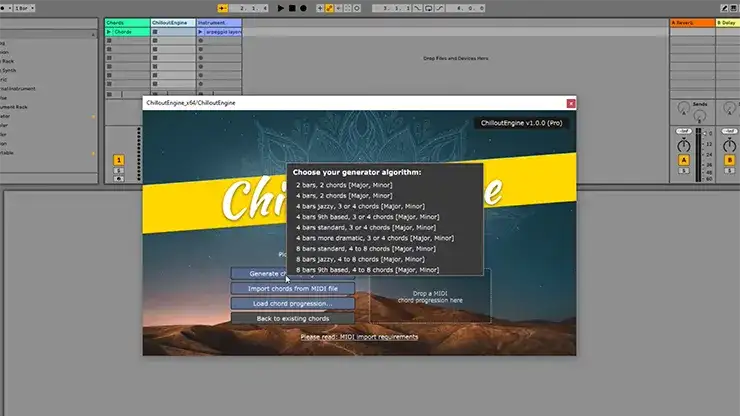
Task: Solo return track A
Action: [683, 170]
